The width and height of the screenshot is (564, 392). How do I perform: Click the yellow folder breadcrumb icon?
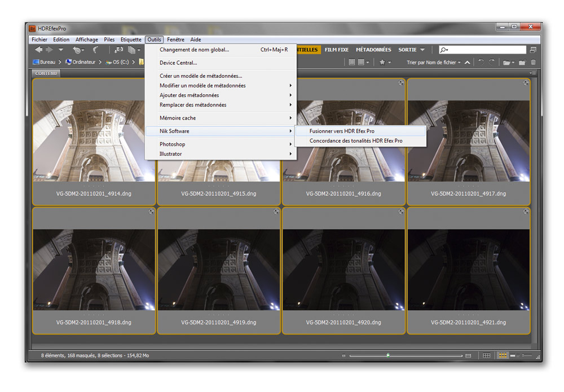click(142, 62)
